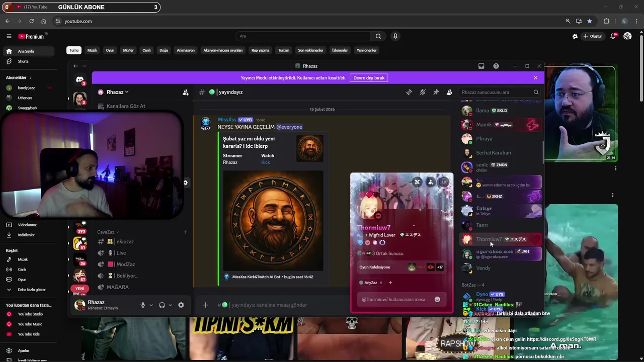The height and width of the screenshot is (362, 644).
Task: Click search icon in Discord server search
Action: point(536,92)
